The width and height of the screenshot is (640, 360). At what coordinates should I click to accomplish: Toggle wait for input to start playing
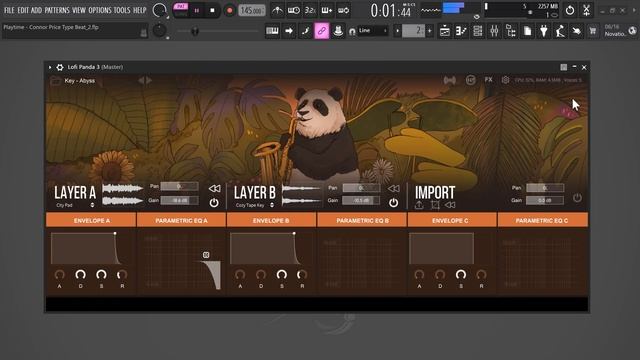coord(293,10)
